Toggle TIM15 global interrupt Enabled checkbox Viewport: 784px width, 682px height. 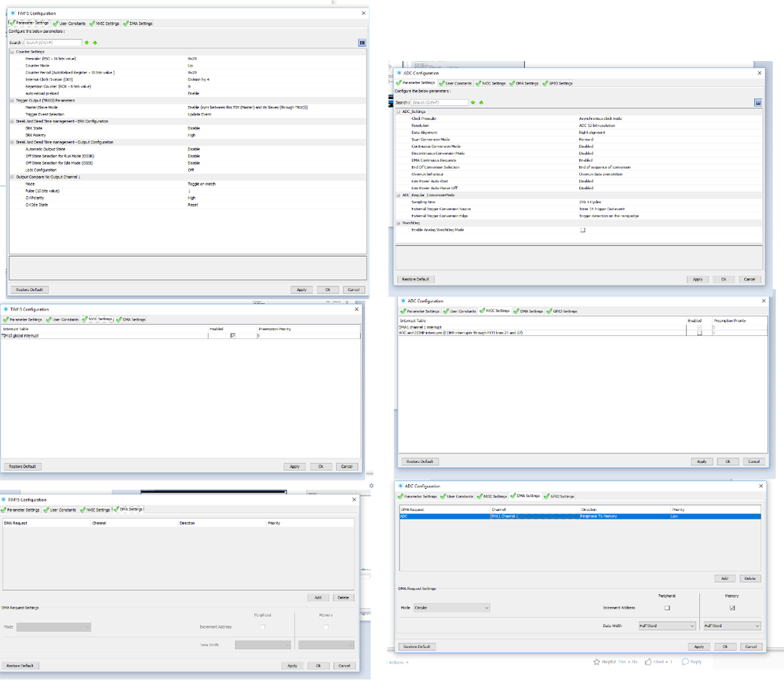click(x=232, y=335)
